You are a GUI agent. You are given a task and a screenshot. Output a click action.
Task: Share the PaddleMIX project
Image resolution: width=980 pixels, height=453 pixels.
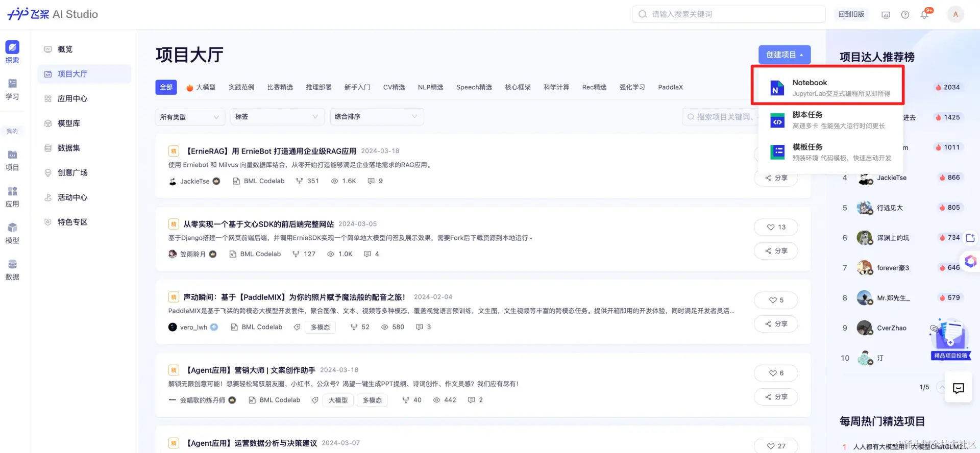tap(776, 323)
